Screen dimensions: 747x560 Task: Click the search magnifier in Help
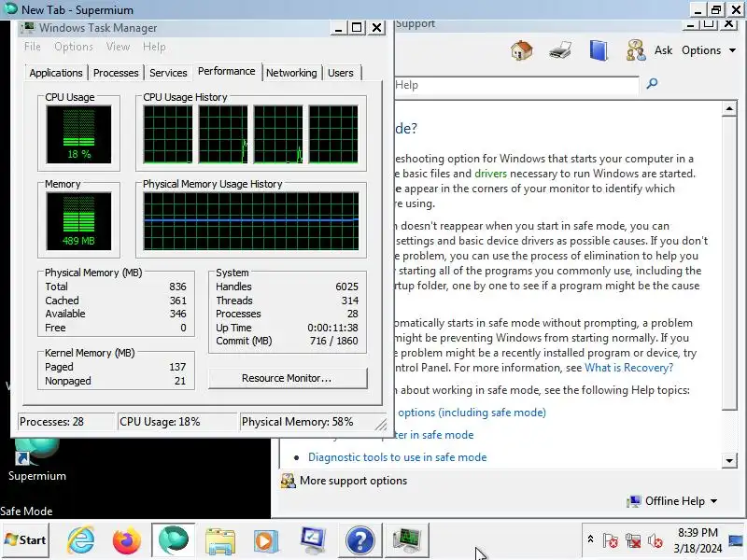click(x=652, y=84)
